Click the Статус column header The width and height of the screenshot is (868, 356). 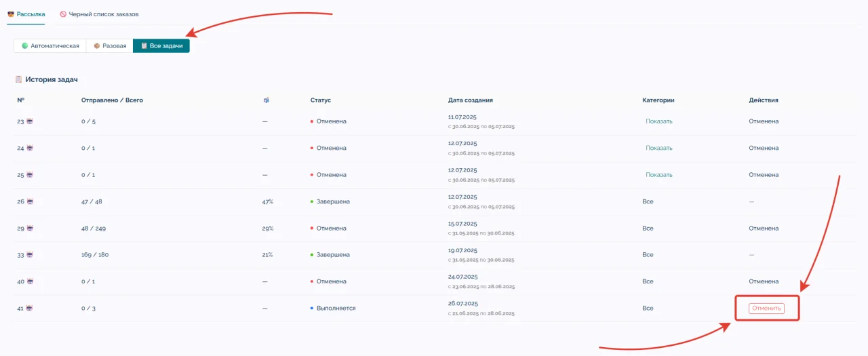320,100
